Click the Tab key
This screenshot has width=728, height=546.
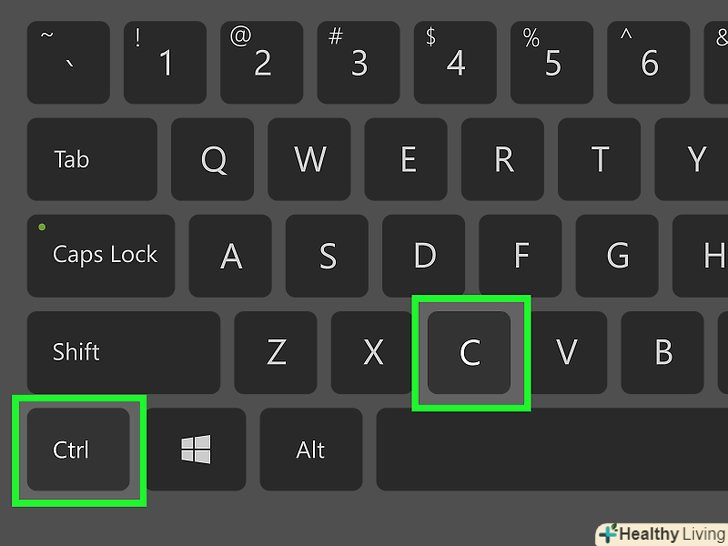92,159
